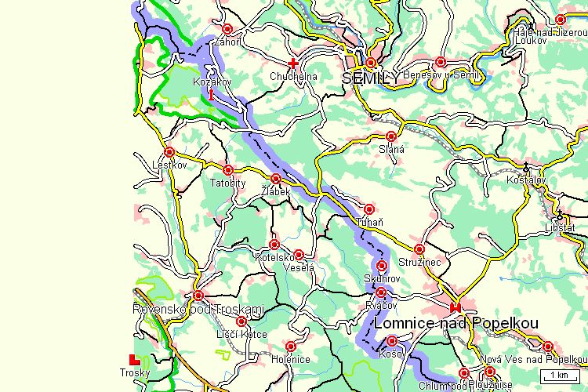
Task: Click the Trosky castle ruin icon
Action: point(134,360)
